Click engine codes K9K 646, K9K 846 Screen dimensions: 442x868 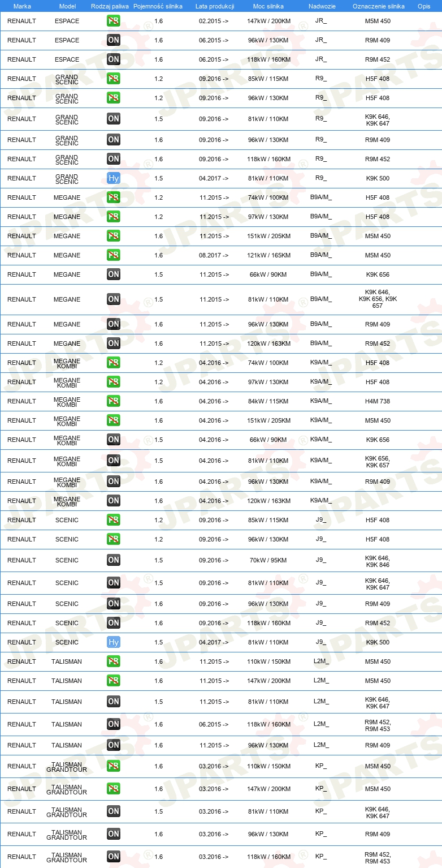(x=378, y=561)
